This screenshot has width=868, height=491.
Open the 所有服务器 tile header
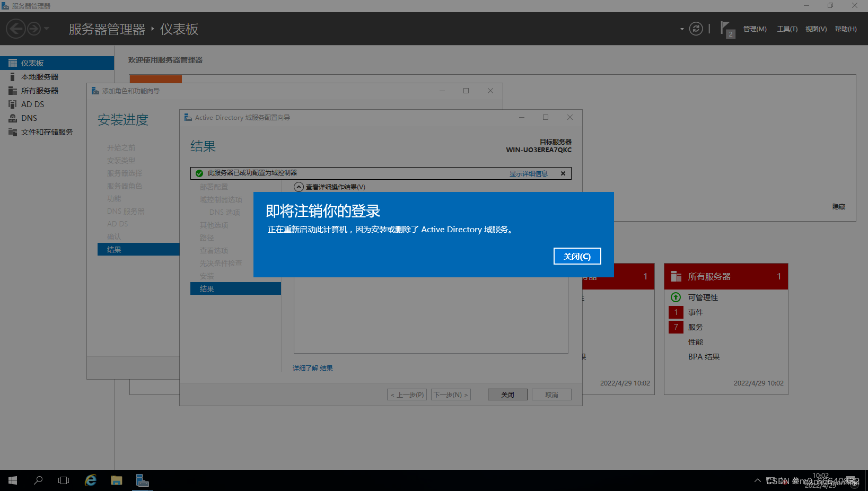(x=726, y=276)
